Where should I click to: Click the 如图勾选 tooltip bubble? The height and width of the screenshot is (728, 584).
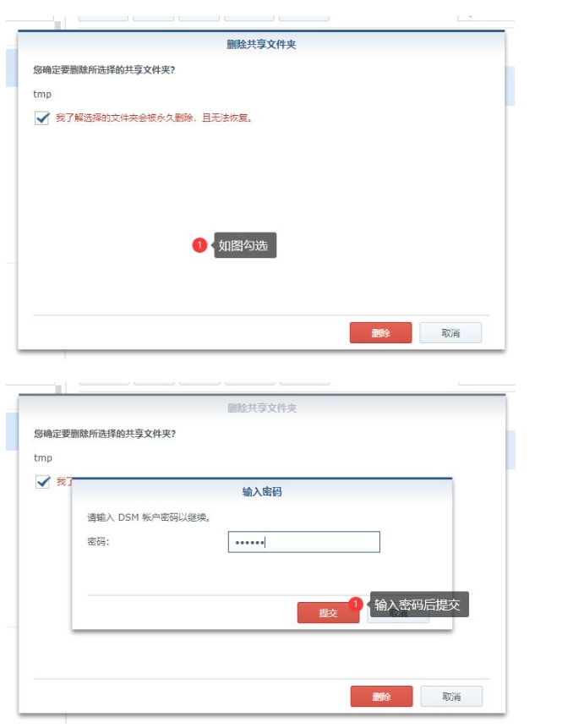[x=244, y=245]
